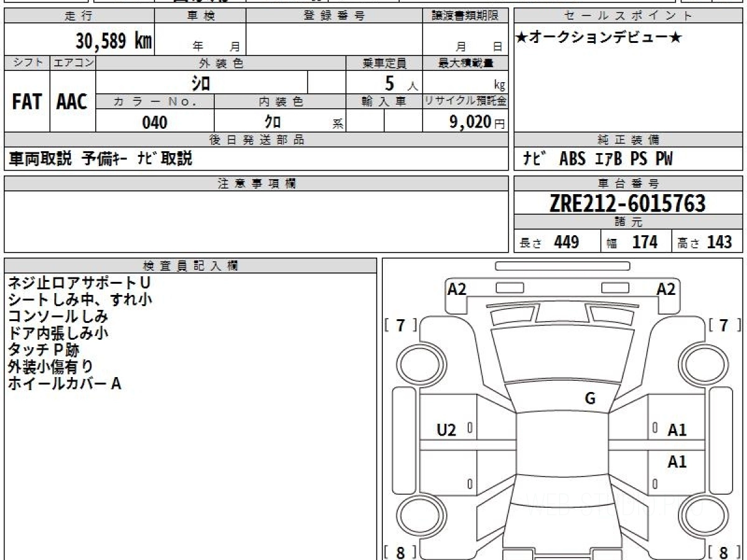The image size is (747, 560).
Task: Click the 検査員記入欄 header
Action: pyautogui.click(x=190, y=265)
